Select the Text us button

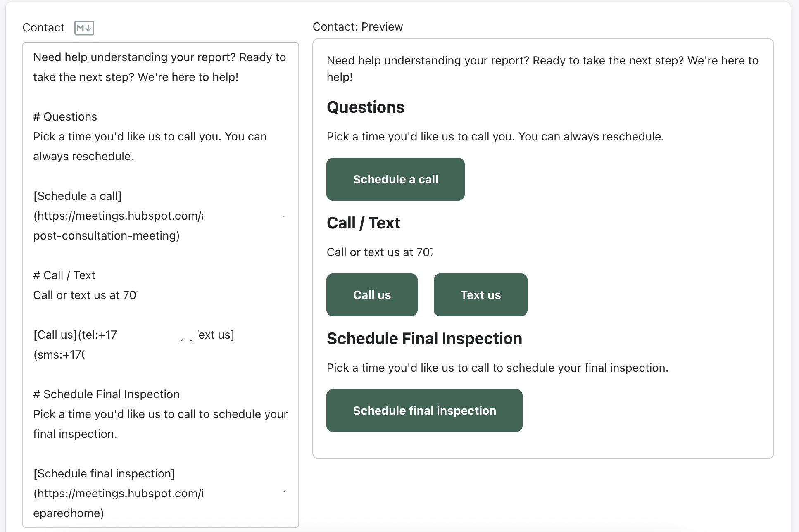click(x=480, y=295)
